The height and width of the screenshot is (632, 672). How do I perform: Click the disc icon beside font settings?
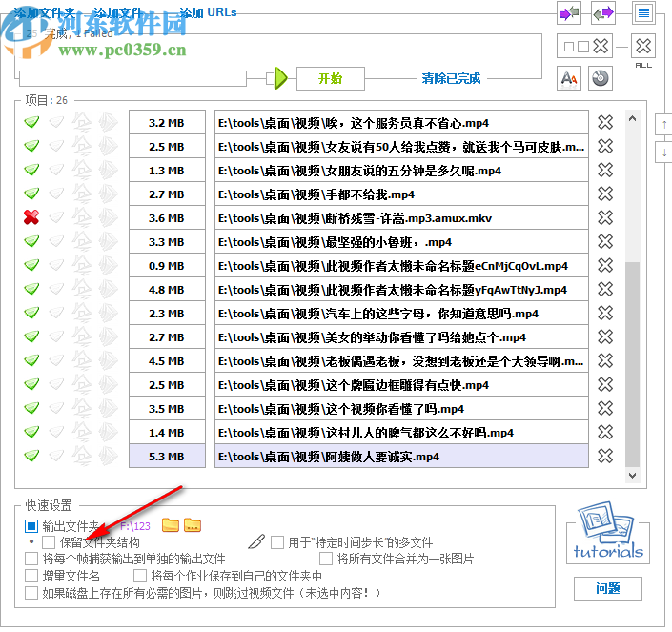coord(600,78)
